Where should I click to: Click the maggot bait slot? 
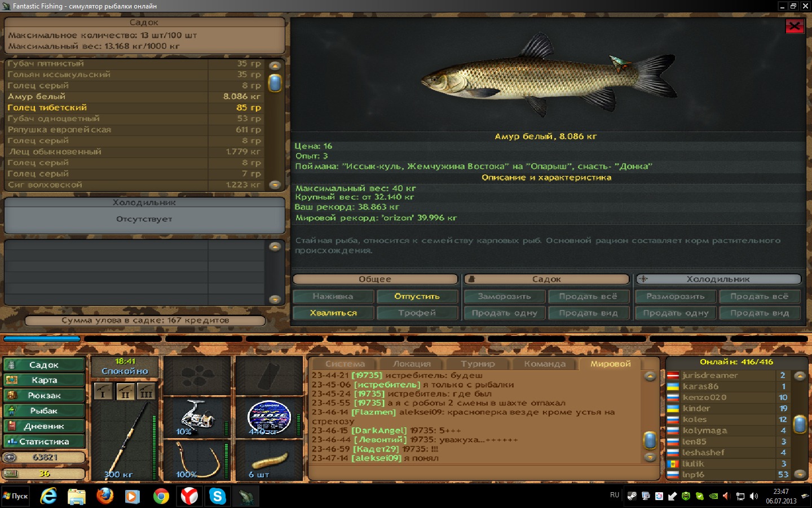tap(269, 459)
